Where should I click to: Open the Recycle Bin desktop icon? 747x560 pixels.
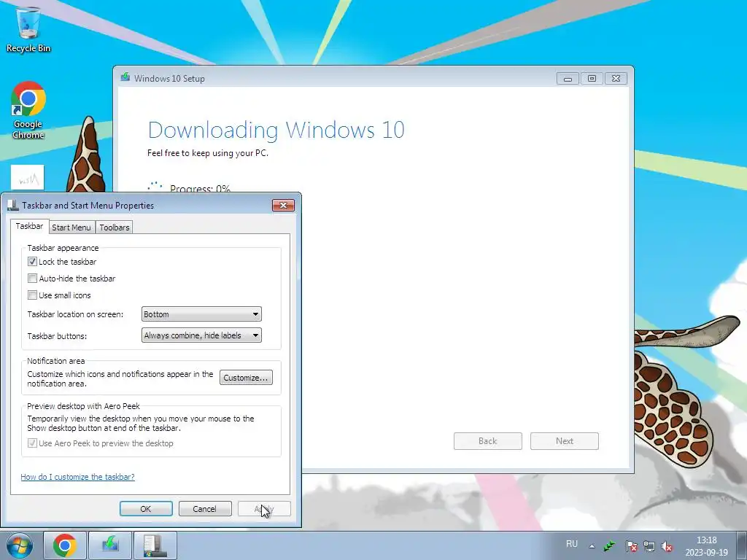click(28, 29)
